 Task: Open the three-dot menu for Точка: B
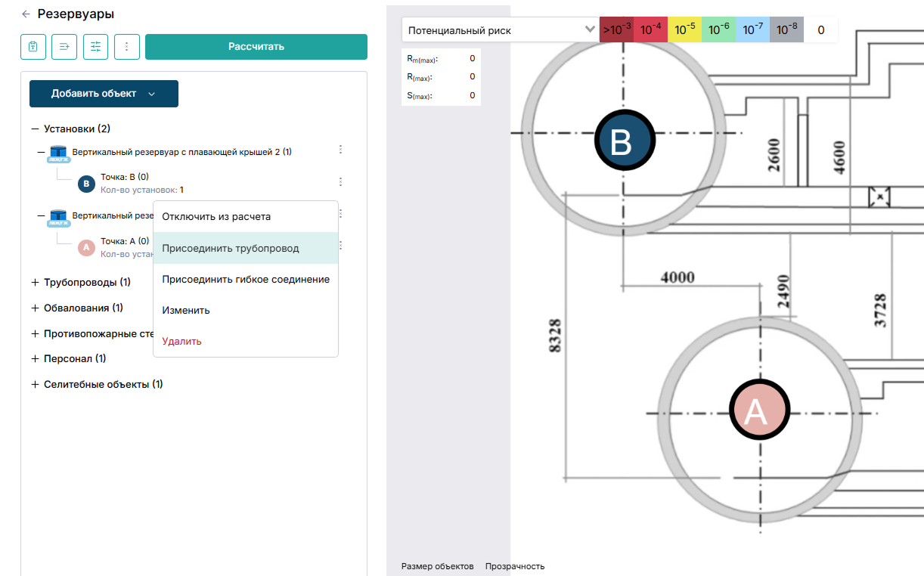pyautogui.click(x=340, y=181)
